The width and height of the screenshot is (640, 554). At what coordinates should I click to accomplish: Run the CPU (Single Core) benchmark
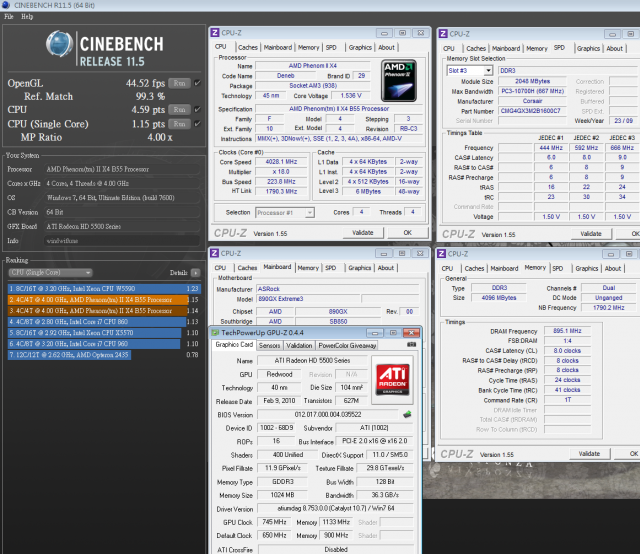coord(179,124)
